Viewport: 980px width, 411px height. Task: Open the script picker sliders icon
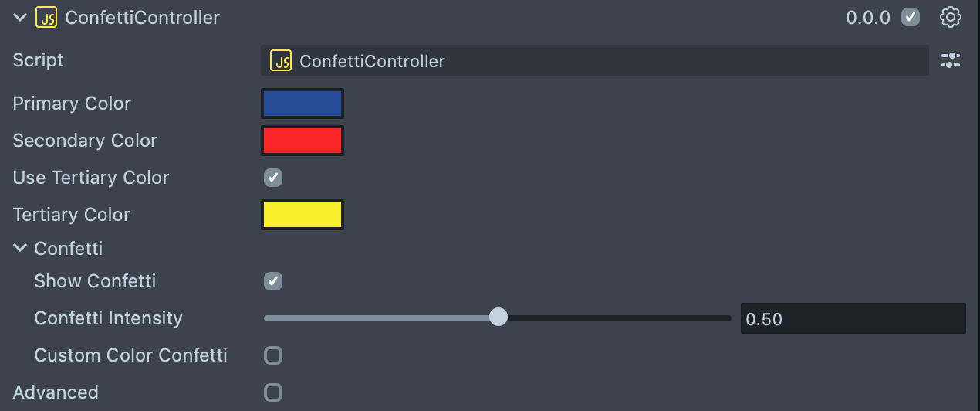pos(950,61)
